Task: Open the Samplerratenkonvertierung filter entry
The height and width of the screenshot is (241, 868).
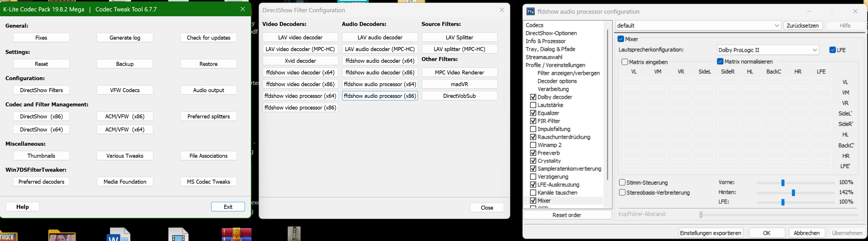Action: 569,169
